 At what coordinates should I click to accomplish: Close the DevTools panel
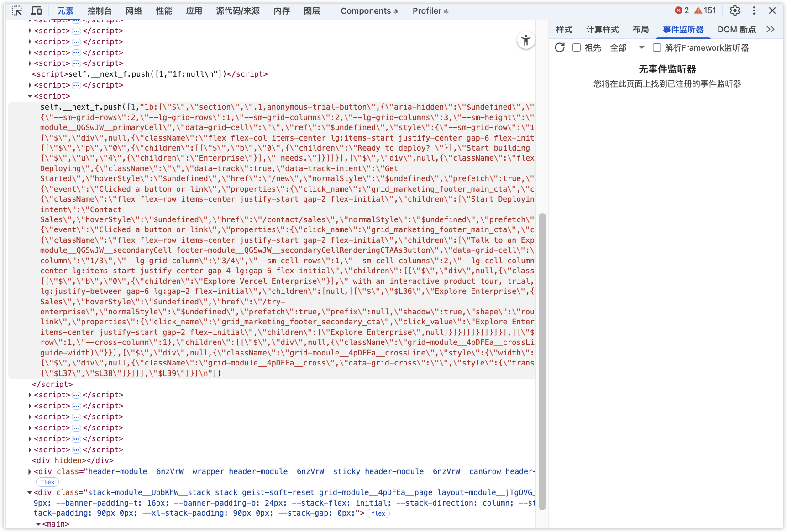[772, 10]
